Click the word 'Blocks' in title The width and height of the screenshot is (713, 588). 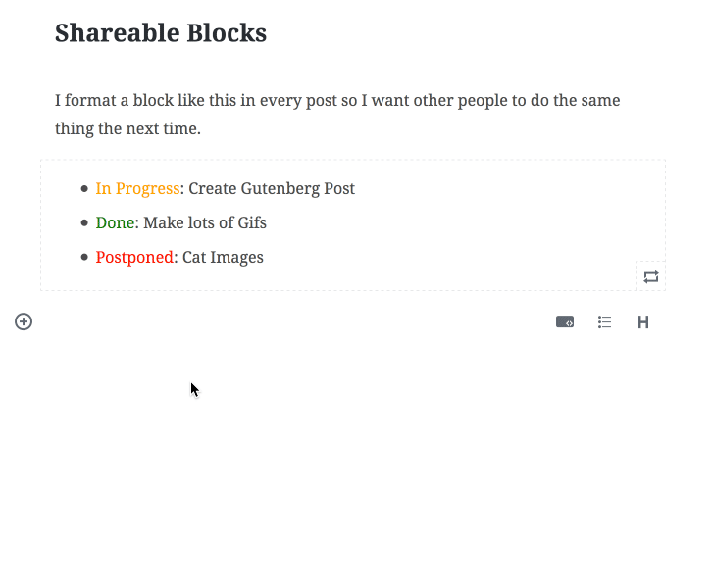click(227, 32)
